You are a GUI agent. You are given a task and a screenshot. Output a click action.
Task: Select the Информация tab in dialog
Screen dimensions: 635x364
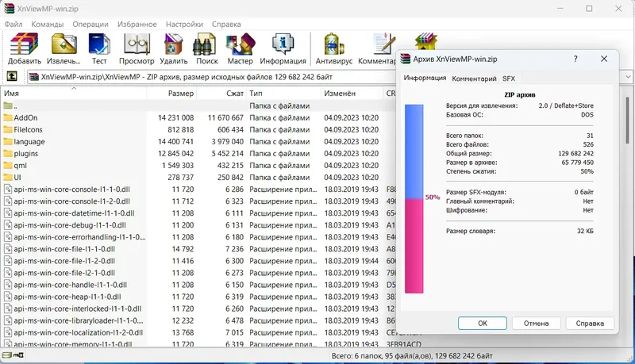(425, 78)
